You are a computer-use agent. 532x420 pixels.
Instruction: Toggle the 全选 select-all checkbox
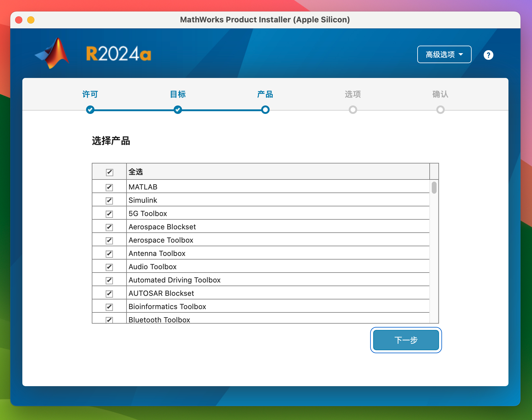pyautogui.click(x=110, y=172)
